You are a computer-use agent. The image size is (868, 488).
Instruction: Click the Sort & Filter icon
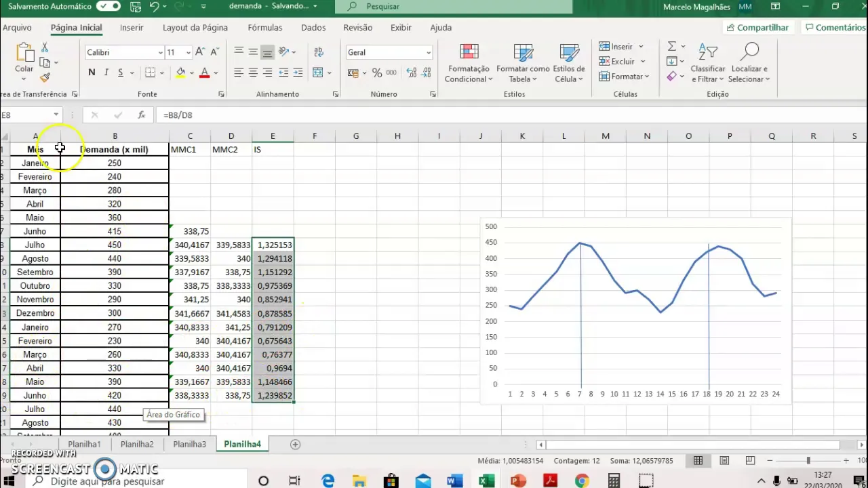tap(708, 52)
